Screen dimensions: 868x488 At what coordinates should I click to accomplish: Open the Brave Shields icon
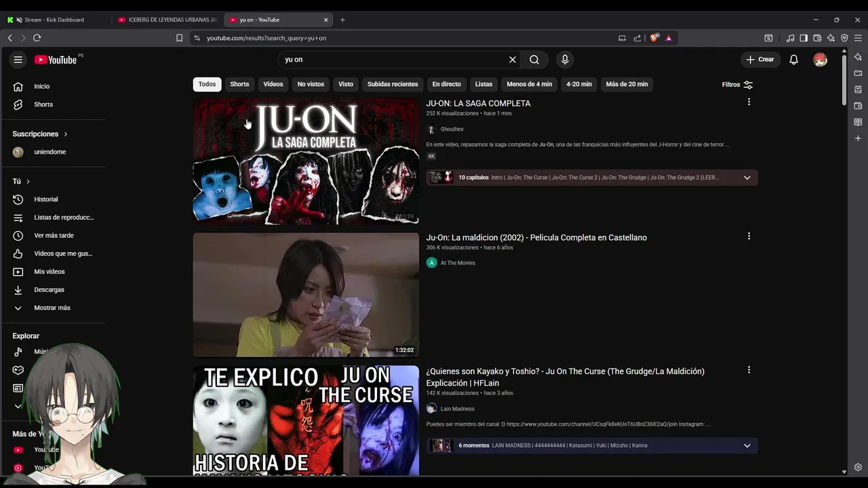coord(654,38)
